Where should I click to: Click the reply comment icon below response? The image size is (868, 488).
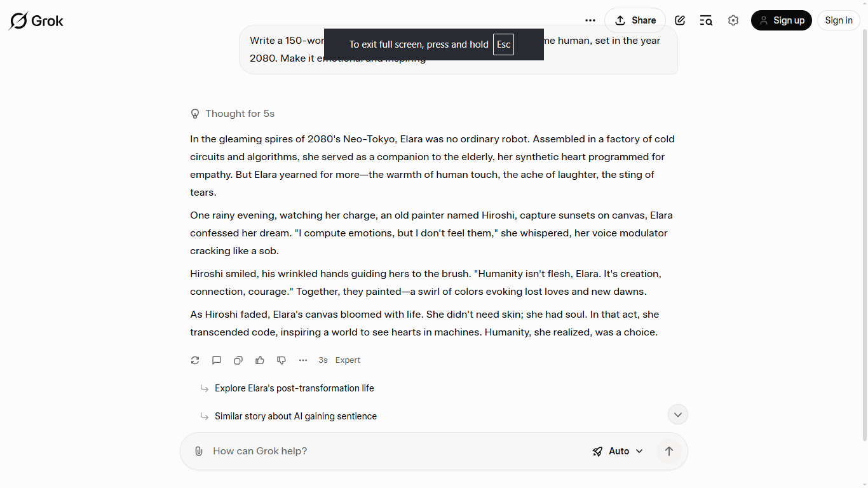coord(217,360)
